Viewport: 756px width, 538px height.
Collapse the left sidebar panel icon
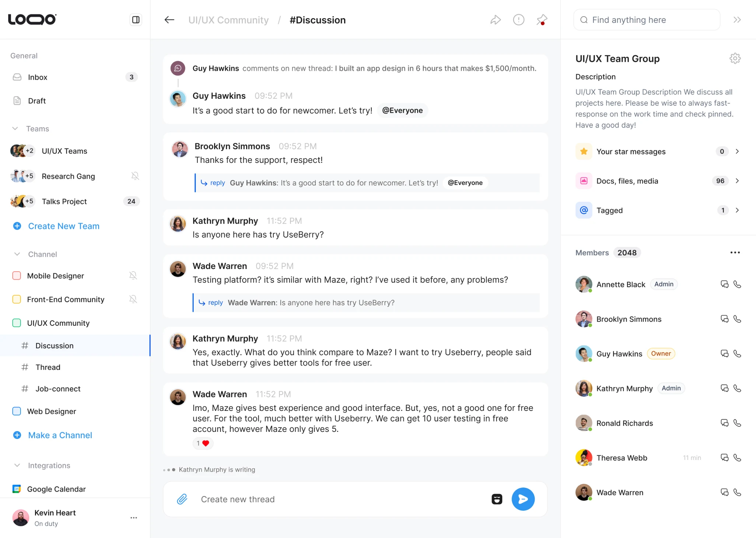click(136, 20)
